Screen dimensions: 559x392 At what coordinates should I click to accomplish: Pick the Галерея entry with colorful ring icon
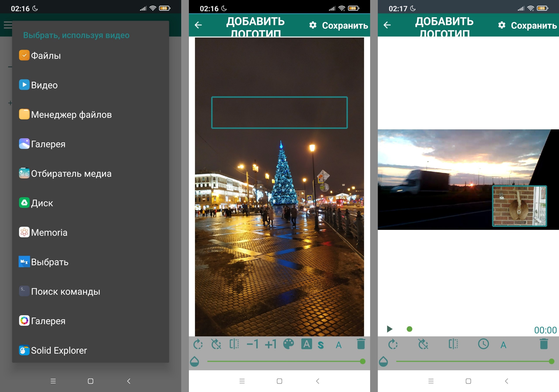coord(90,321)
